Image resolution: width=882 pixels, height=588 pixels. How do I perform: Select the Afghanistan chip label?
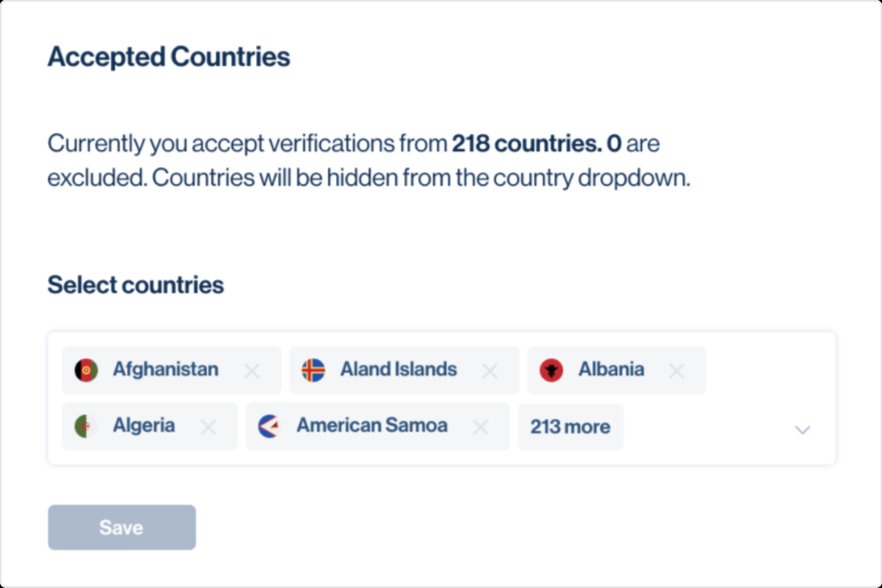pos(166,369)
